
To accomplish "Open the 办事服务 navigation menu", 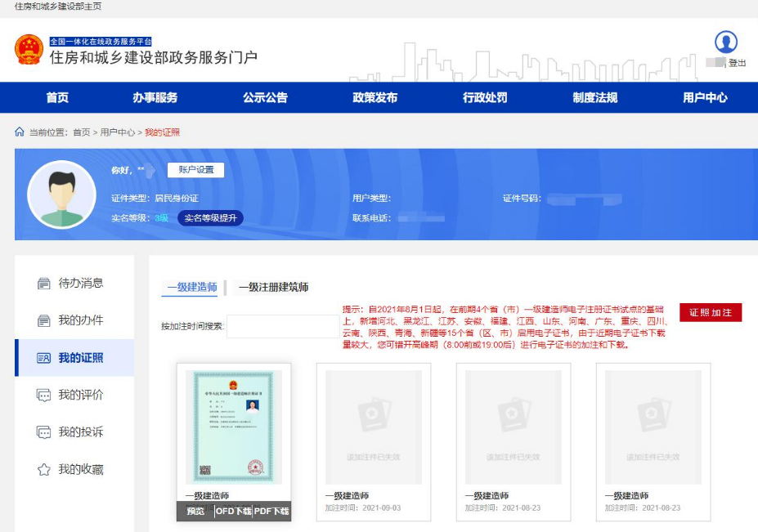I will [x=155, y=97].
